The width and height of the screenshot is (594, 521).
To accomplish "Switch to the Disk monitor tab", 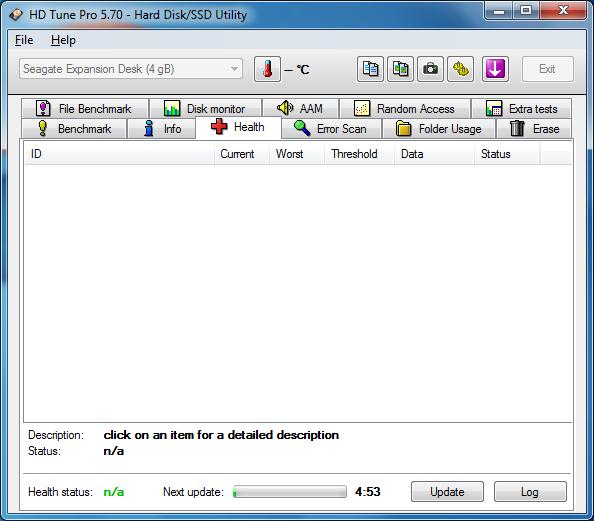I will pos(205,109).
